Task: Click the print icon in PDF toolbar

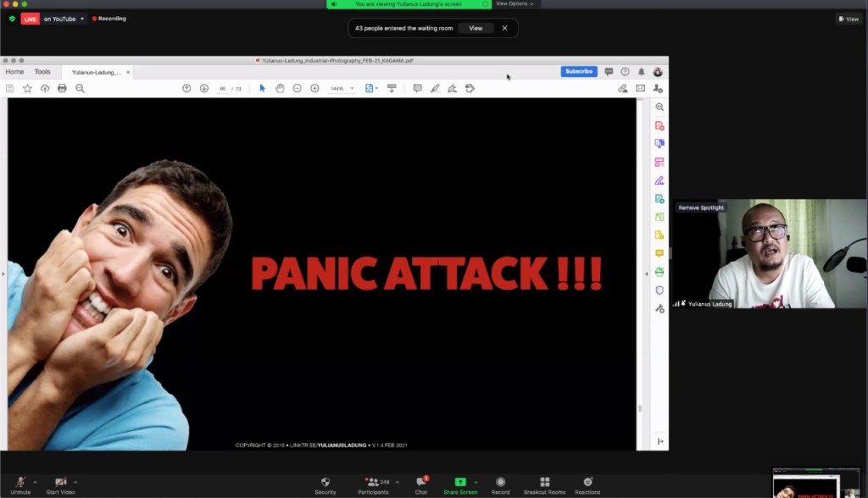Action: point(62,88)
